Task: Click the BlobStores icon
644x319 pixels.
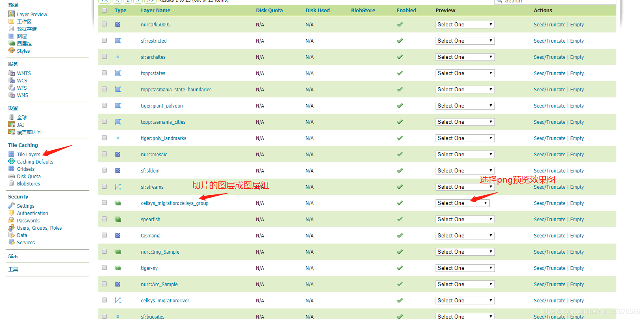Action: (11, 183)
